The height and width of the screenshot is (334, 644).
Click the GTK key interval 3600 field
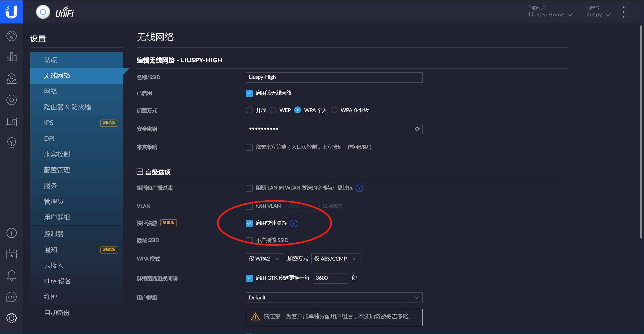pyautogui.click(x=330, y=278)
